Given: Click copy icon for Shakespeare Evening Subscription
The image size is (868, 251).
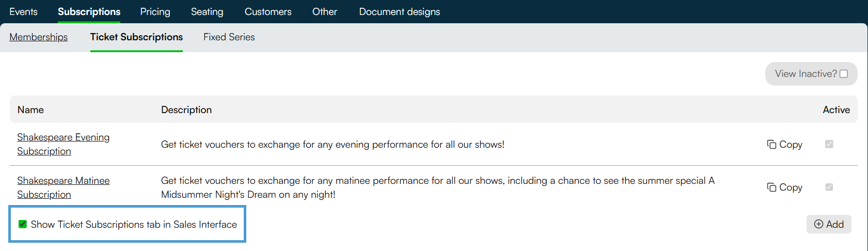Looking at the screenshot, I should [771, 145].
